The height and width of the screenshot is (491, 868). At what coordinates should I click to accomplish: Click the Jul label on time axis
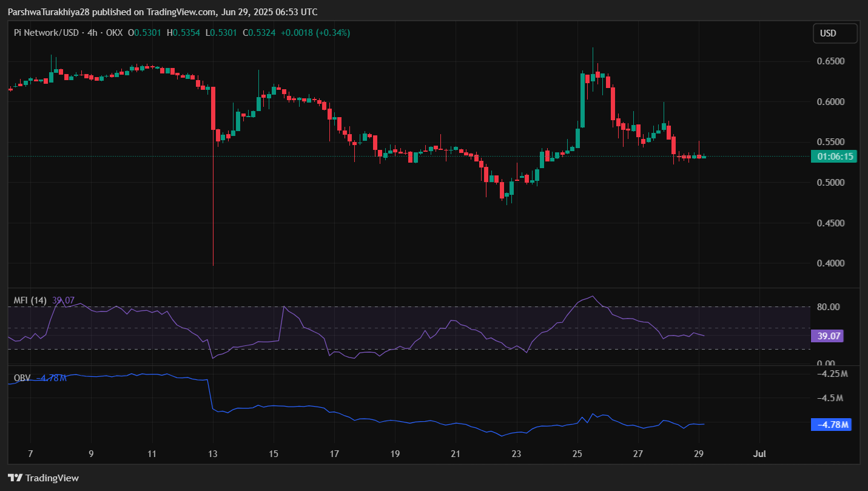pyautogui.click(x=759, y=453)
